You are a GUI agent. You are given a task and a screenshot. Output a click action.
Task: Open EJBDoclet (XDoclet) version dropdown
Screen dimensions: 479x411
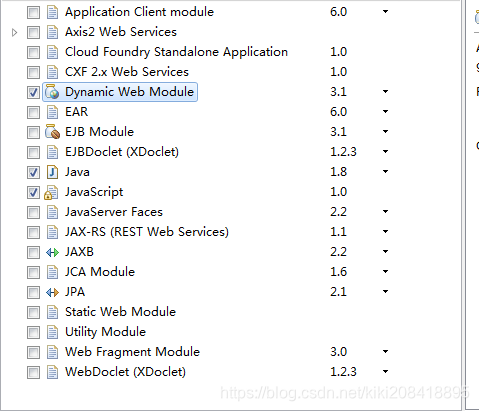click(x=385, y=151)
